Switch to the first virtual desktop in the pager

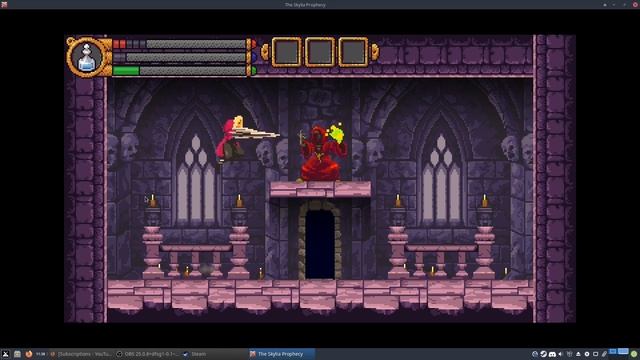[613, 351]
